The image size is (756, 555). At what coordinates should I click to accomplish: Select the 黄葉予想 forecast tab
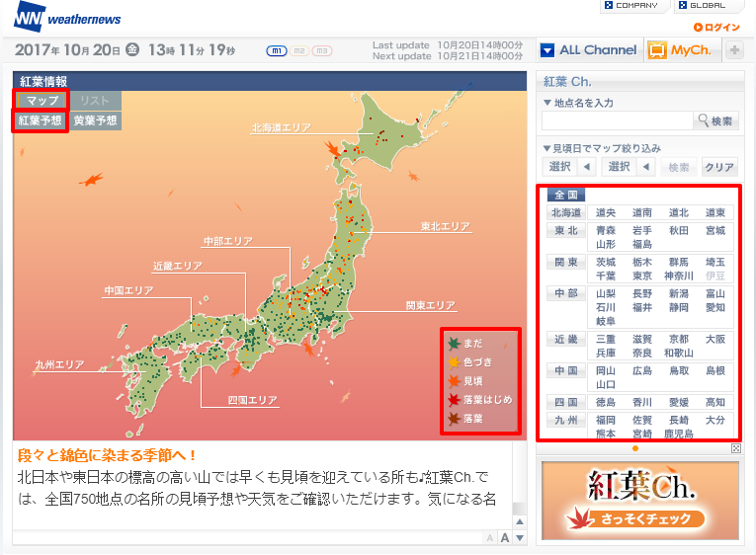point(95,120)
